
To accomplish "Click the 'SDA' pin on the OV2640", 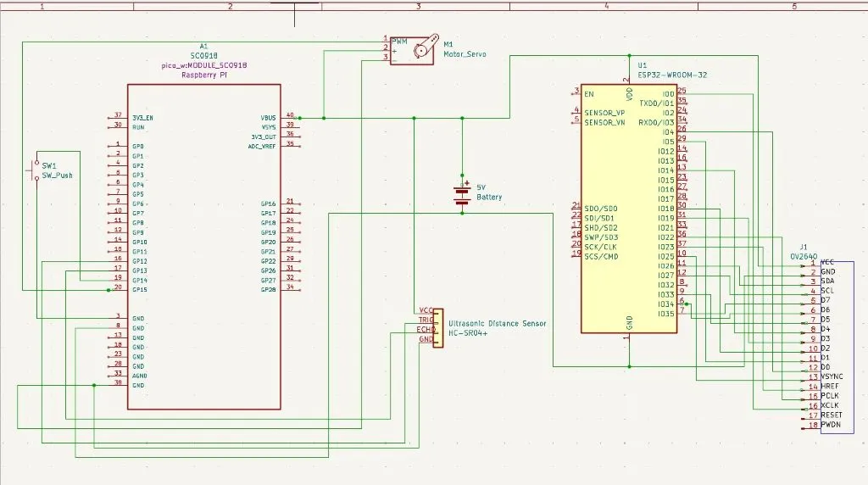I will (827, 282).
